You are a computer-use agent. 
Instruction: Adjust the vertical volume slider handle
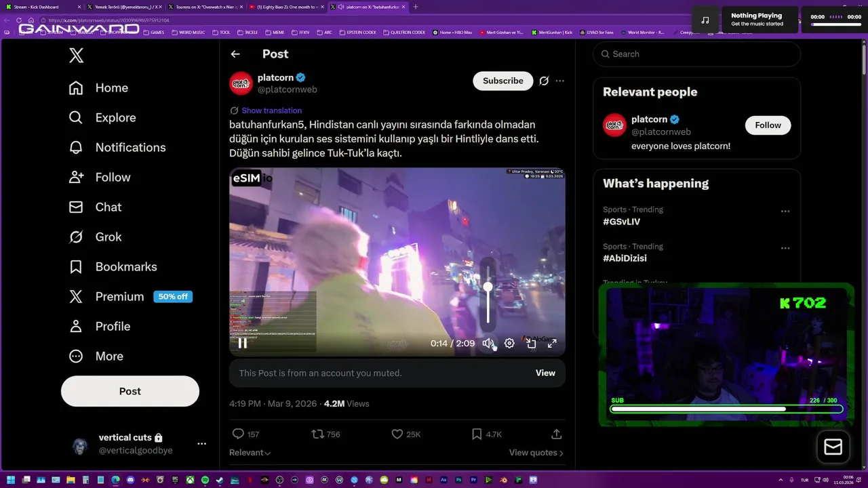pyautogui.click(x=488, y=287)
